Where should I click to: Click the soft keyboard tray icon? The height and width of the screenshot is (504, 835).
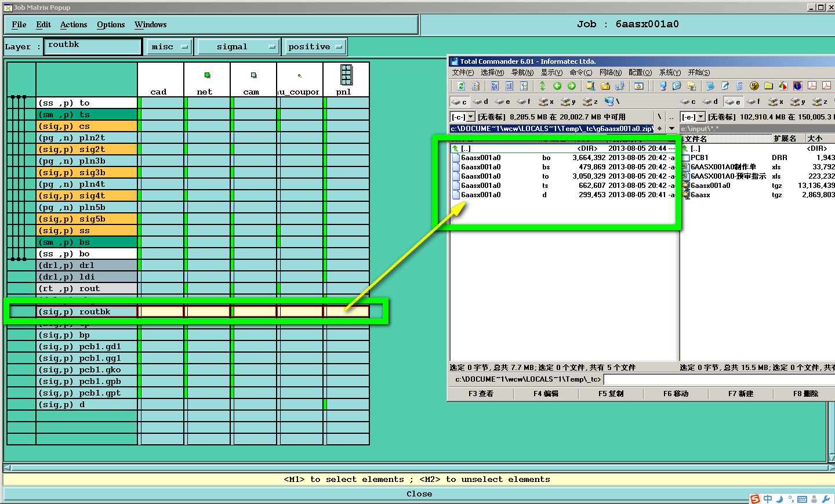[x=803, y=499]
